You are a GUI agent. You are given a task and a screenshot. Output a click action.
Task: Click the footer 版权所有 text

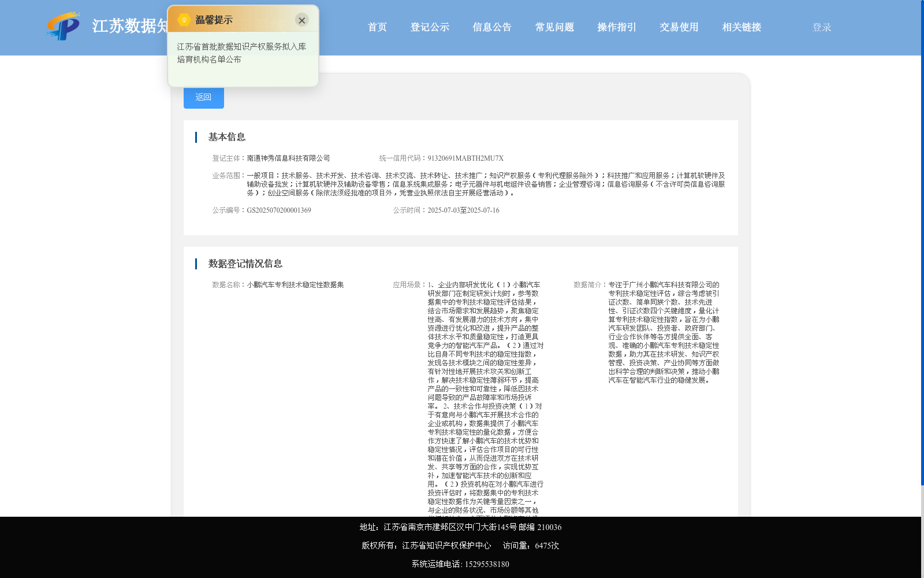coord(426,546)
